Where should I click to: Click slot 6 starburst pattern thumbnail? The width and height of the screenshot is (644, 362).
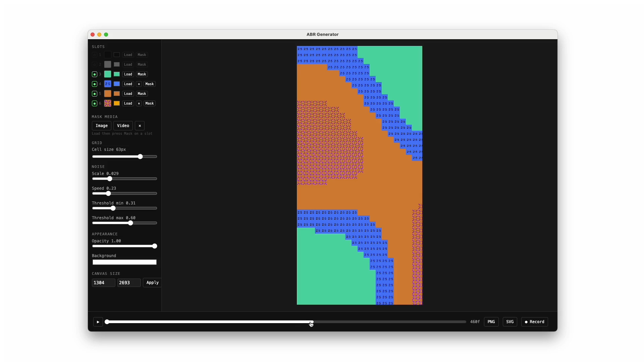tap(108, 104)
